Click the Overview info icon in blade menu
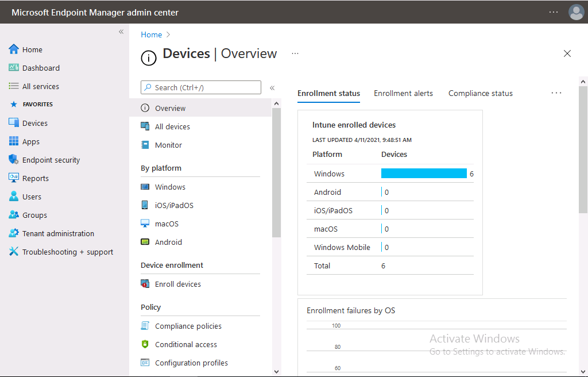Image resolution: width=588 pixels, height=377 pixels. point(145,108)
